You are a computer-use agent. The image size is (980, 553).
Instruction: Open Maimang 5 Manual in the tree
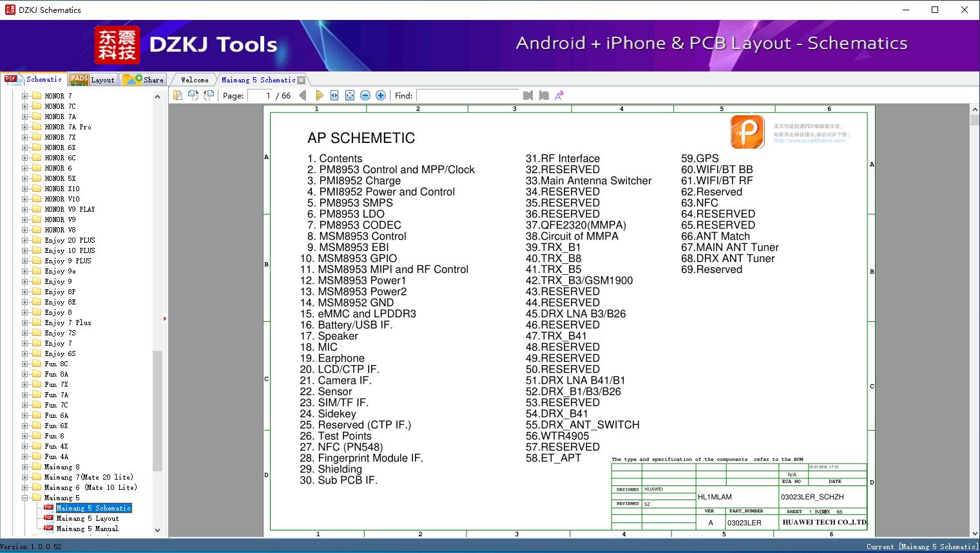point(88,529)
